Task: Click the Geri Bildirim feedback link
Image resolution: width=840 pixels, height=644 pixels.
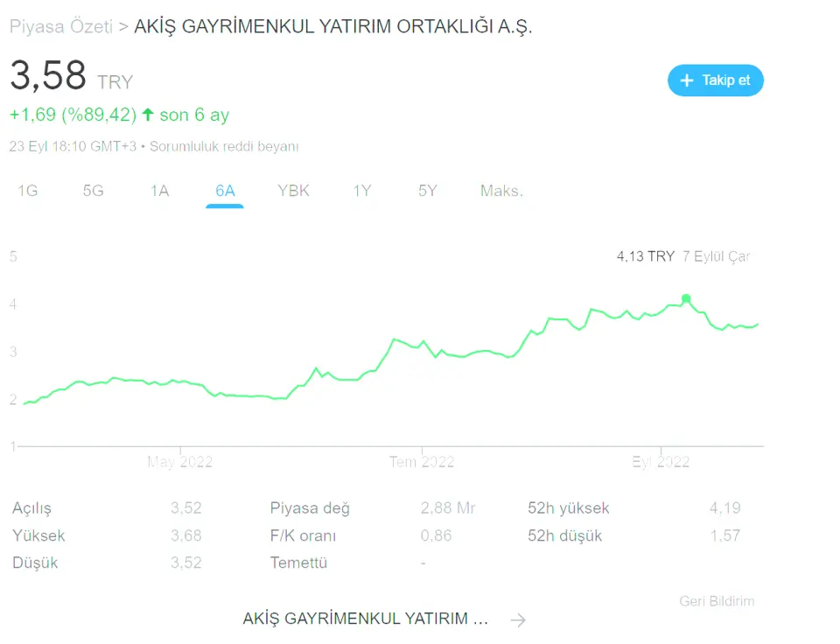Action: 717,601
